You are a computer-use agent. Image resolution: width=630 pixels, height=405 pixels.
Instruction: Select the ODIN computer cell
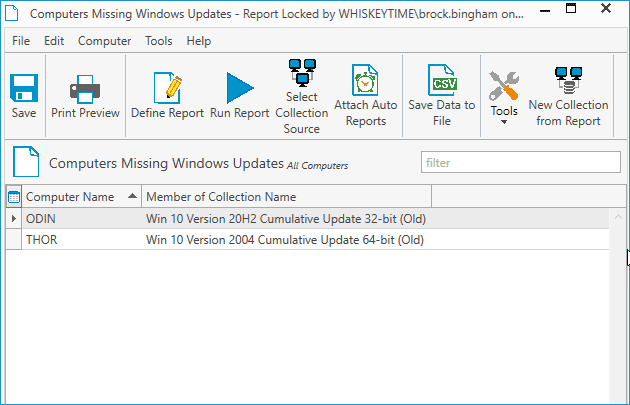[82, 219]
